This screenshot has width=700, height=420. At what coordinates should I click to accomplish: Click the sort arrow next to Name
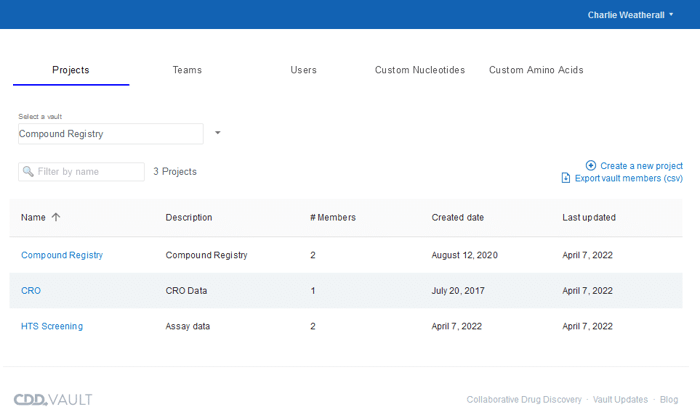[x=56, y=217]
